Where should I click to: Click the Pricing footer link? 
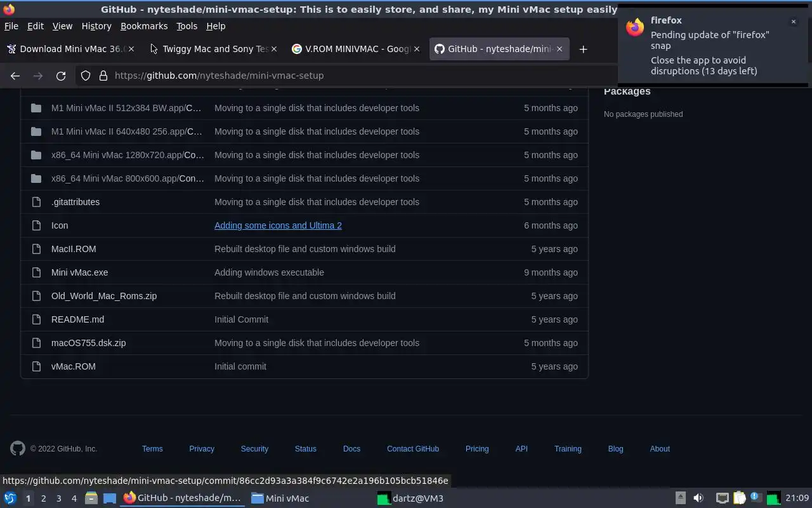click(x=477, y=449)
